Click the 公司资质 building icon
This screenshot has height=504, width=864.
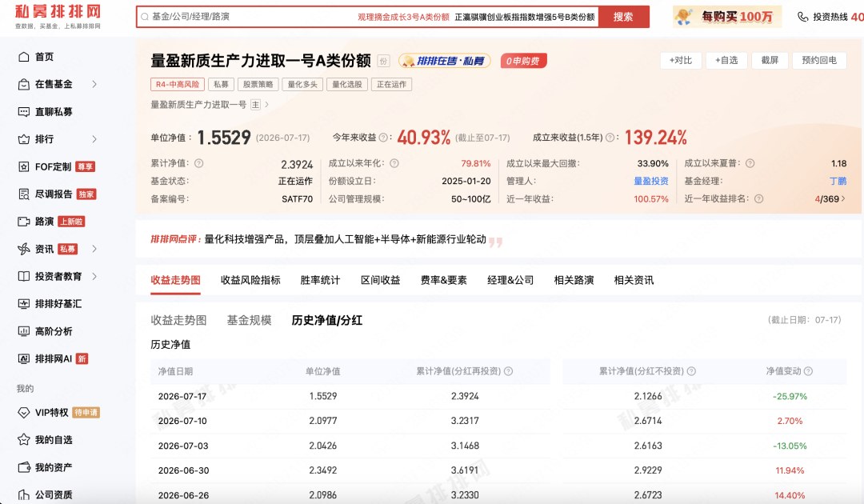pos(24,494)
